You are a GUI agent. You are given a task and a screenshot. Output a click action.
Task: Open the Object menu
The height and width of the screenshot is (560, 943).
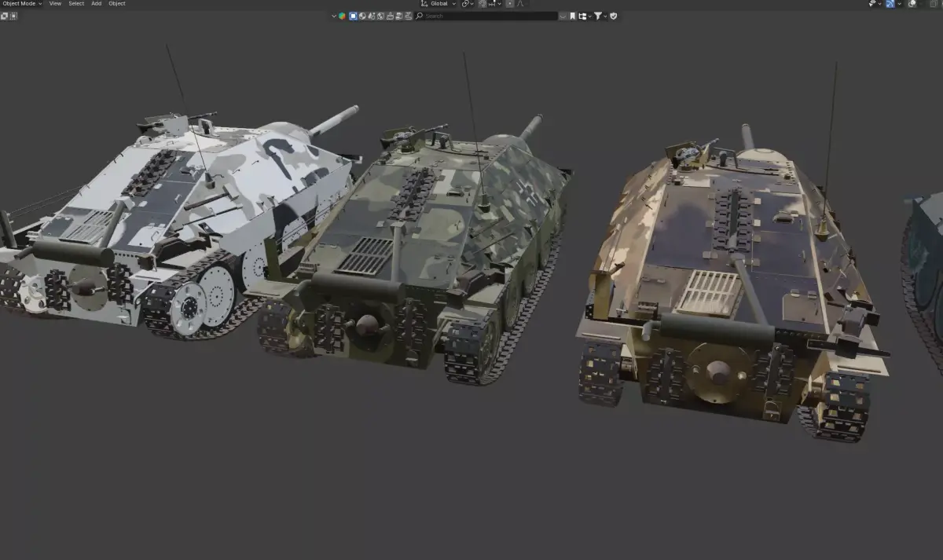[117, 3]
